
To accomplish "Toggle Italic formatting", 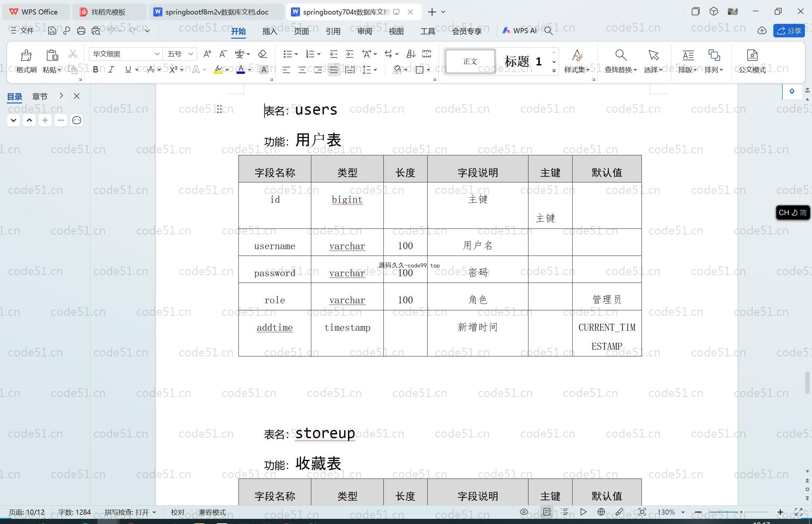I will tap(111, 70).
